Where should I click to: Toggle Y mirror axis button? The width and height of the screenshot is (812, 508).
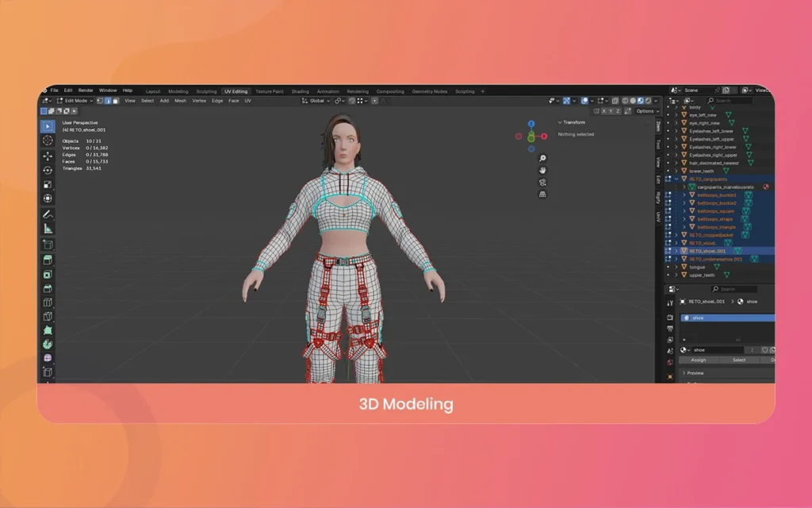coord(611,111)
